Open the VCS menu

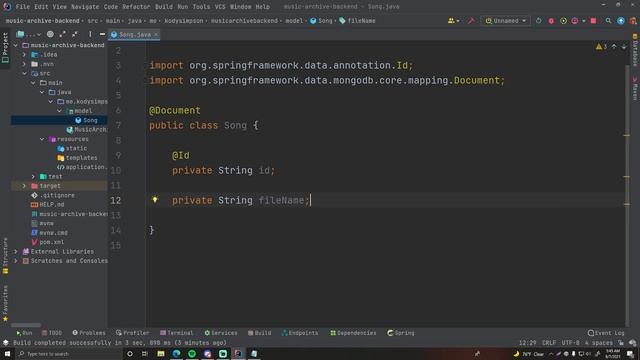[220, 7]
